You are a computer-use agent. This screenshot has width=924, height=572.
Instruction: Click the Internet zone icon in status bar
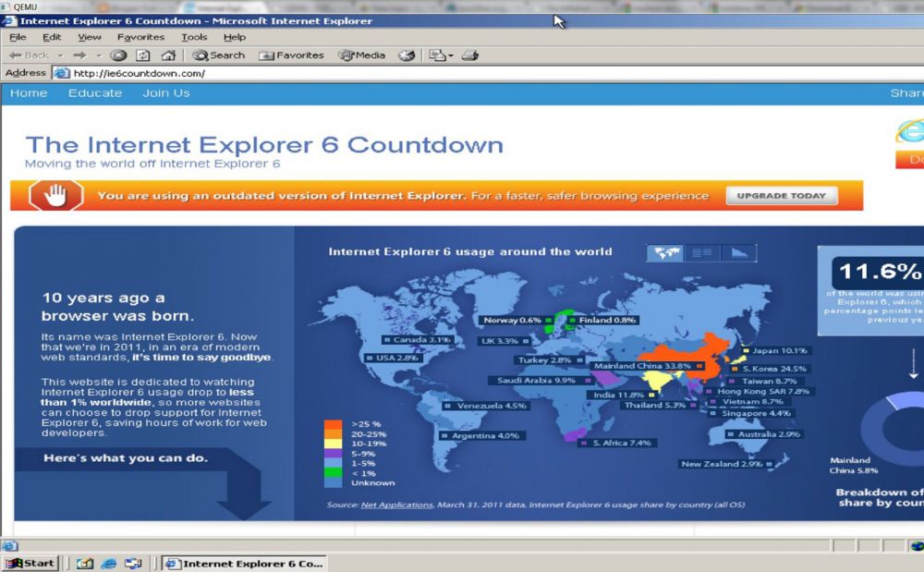click(x=917, y=545)
